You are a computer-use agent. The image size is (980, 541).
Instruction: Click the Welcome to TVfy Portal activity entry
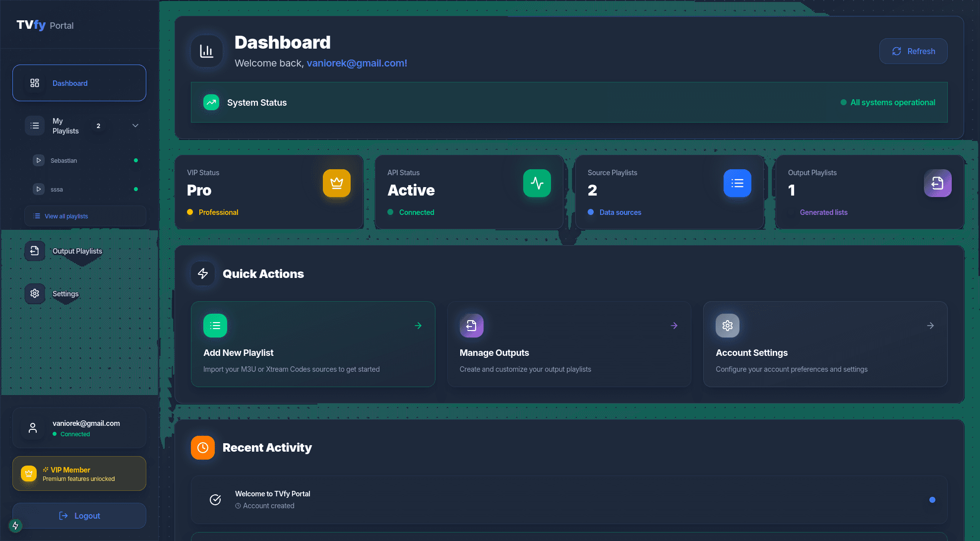(569, 500)
